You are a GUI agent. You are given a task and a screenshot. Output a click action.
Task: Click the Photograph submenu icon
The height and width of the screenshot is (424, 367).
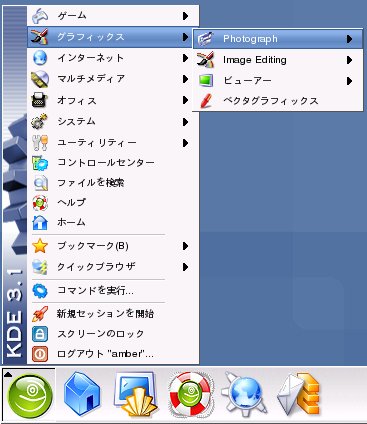(x=205, y=39)
